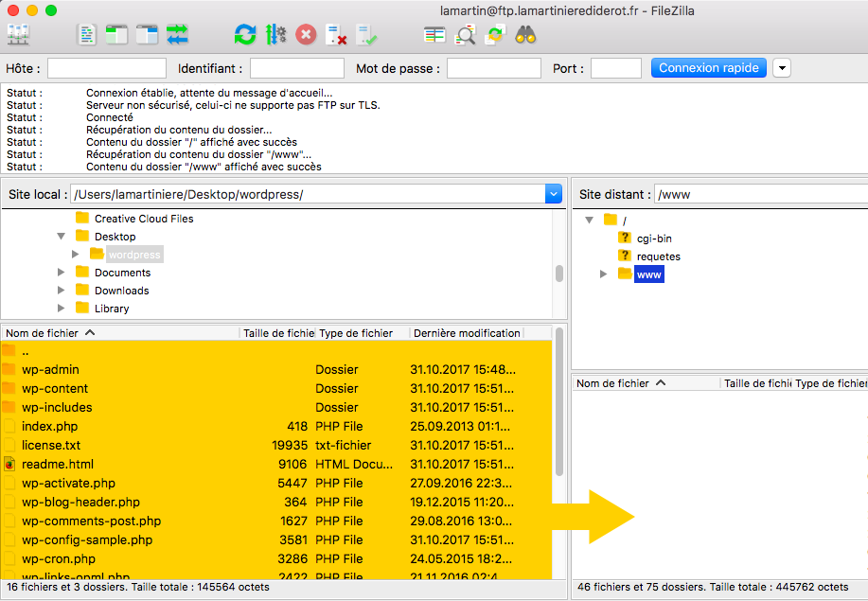868x601 pixels.
Task: Cancel current operation with red X icon
Action: (x=306, y=36)
